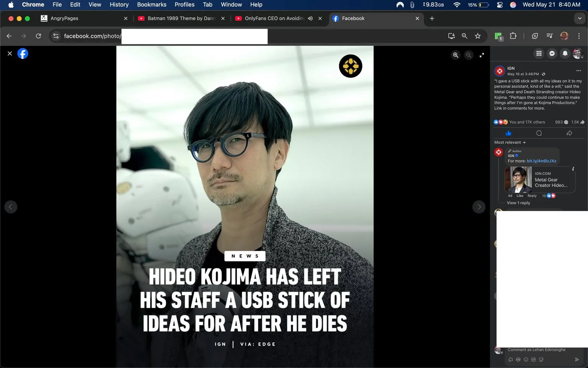Screen dimensions: 588x368
Task: Open the Bookmarks menu
Action: pos(152,5)
